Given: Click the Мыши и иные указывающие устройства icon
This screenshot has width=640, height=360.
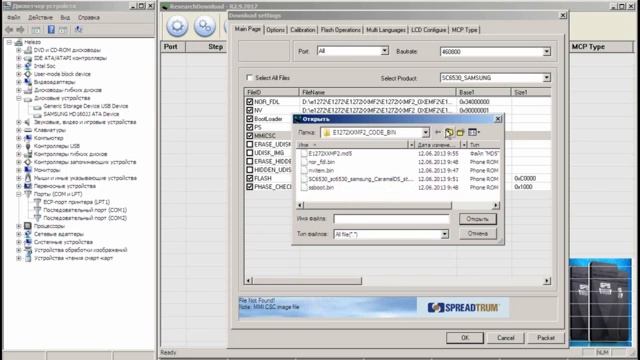Looking at the screenshot, I should tap(28, 178).
